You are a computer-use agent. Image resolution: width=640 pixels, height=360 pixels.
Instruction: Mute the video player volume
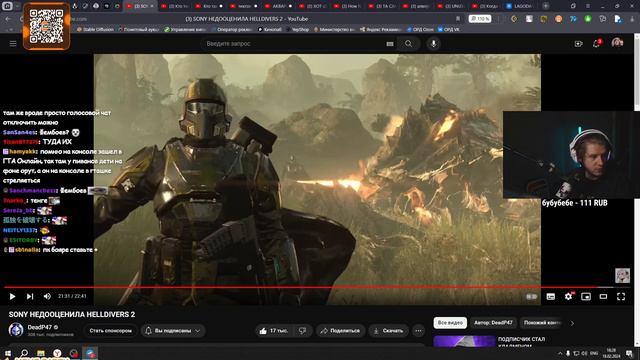click(x=47, y=296)
